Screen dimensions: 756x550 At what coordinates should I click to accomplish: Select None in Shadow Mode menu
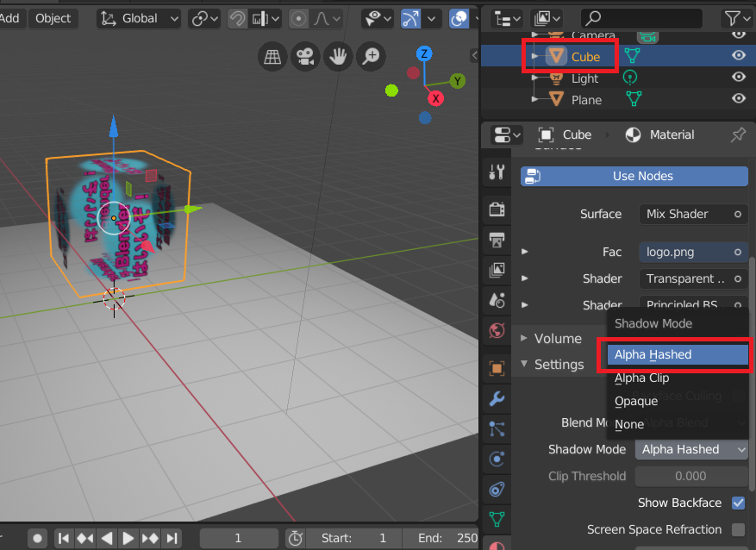click(x=678, y=424)
